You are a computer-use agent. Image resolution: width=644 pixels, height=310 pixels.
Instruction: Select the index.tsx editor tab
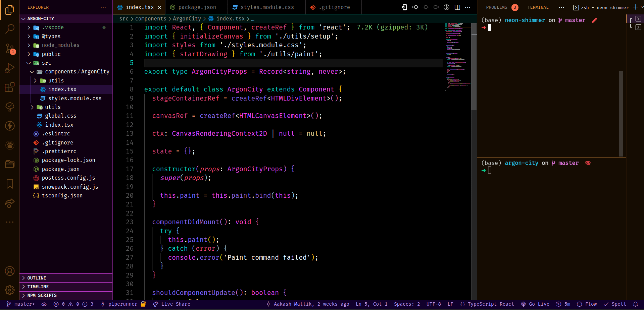(x=140, y=7)
